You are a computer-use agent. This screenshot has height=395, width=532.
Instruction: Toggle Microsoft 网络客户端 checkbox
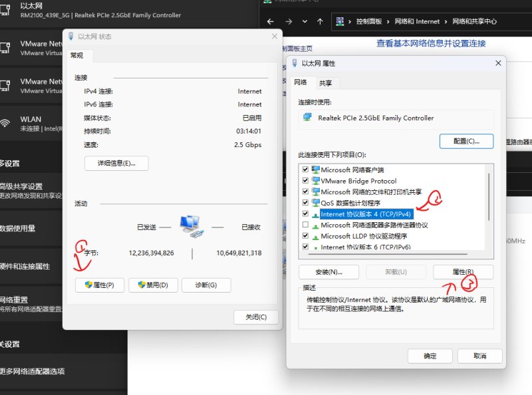[305, 170]
